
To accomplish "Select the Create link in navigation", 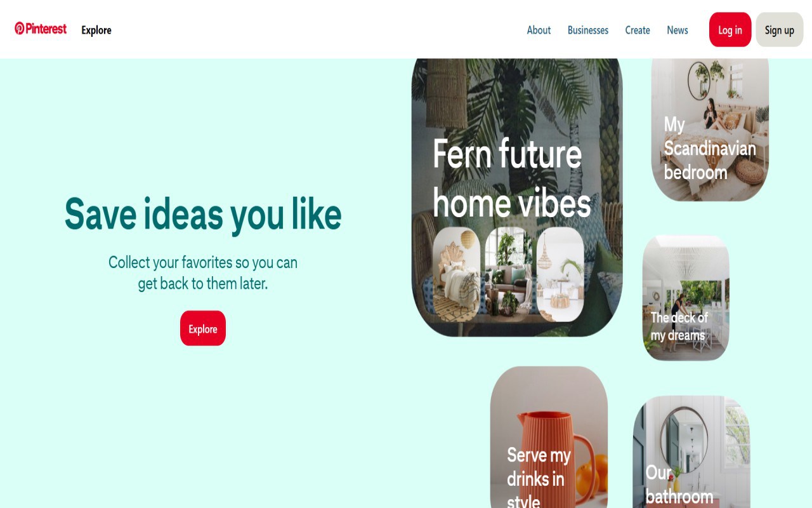I will point(638,30).
